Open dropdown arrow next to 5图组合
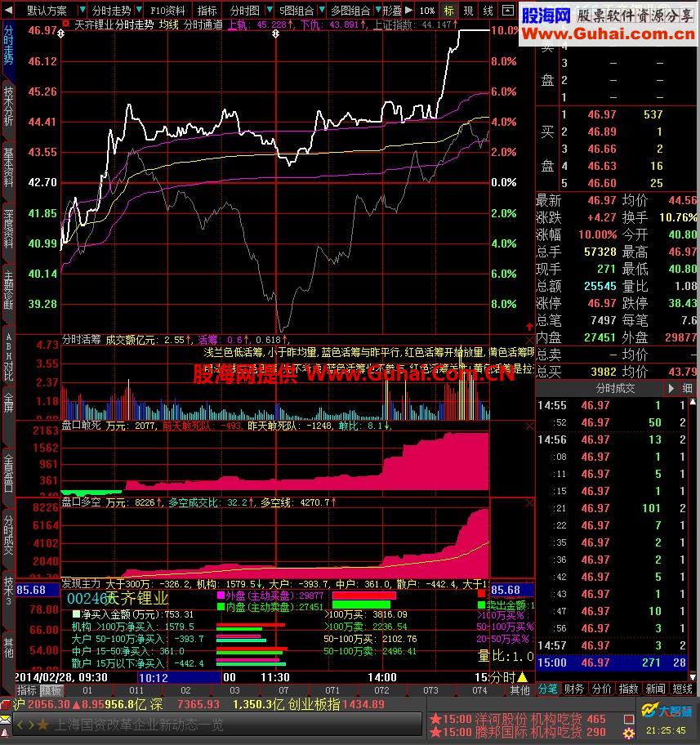700x745 pixels. coord(322,10)
